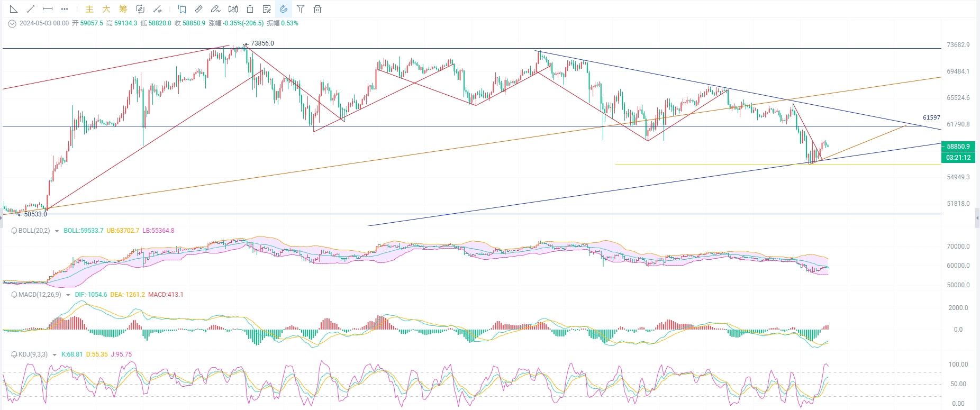Set alert using KDJ bell icon
The image size is (980, 410).
click(x=14, y=355)
